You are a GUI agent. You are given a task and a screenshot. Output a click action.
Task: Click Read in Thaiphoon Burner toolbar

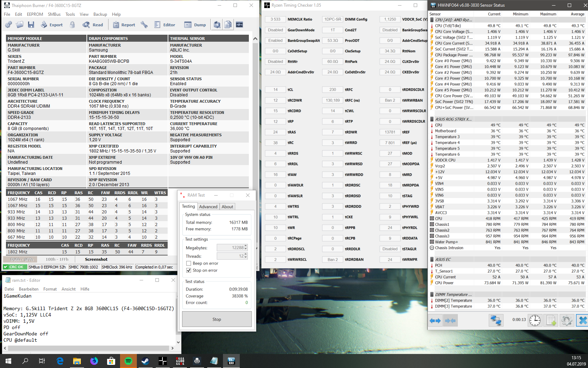pos(93,25)
